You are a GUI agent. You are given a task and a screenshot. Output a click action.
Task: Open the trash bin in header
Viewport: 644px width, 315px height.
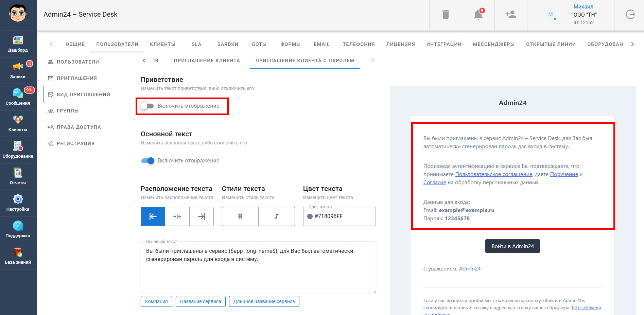coord(446,14)
